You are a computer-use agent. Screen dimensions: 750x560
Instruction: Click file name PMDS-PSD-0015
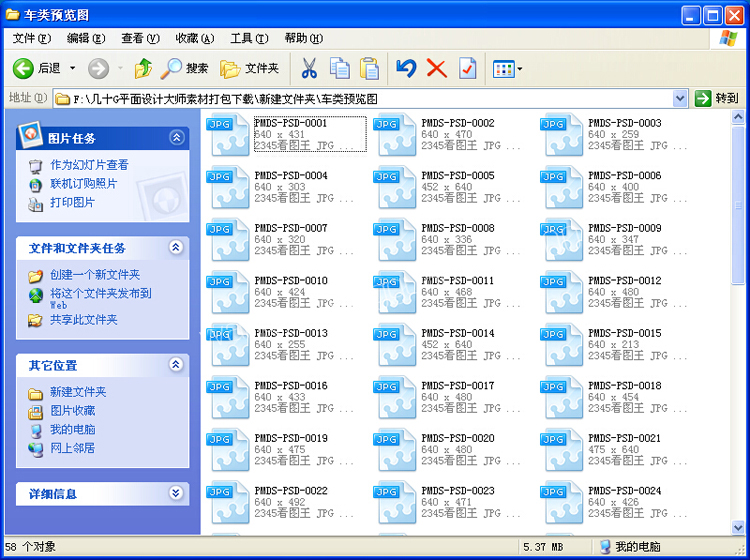pos(625,333)
